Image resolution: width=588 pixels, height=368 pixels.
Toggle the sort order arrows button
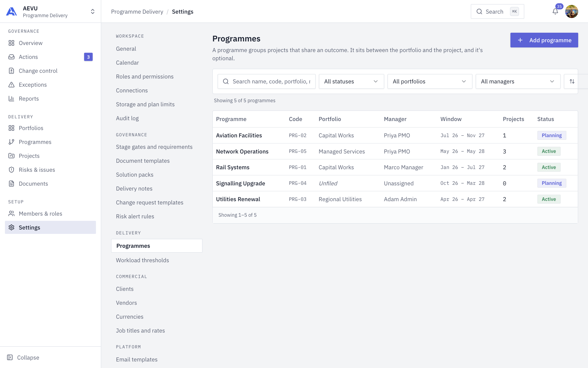(x=572, y=81)
